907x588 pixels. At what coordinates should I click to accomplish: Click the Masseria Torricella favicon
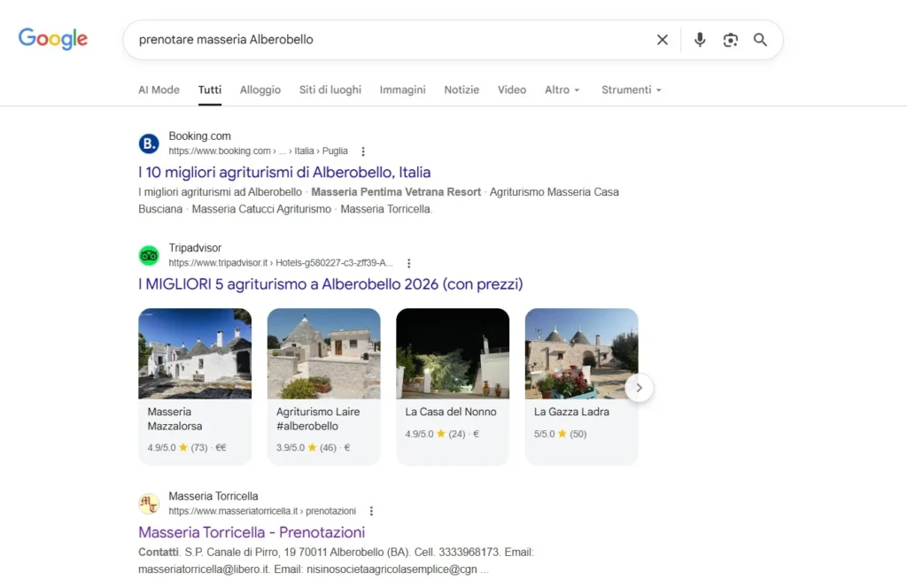click(149, 504)
